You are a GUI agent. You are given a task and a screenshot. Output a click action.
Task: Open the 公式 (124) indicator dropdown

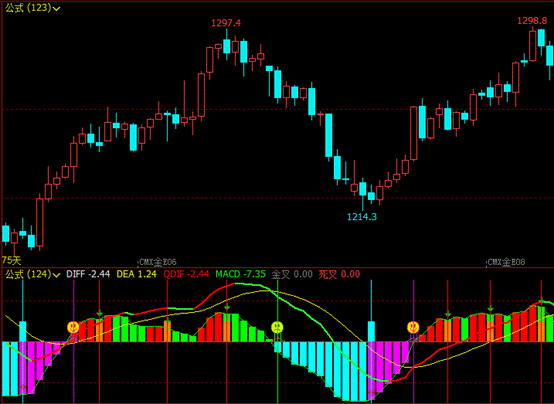click(x=33, y=274)
